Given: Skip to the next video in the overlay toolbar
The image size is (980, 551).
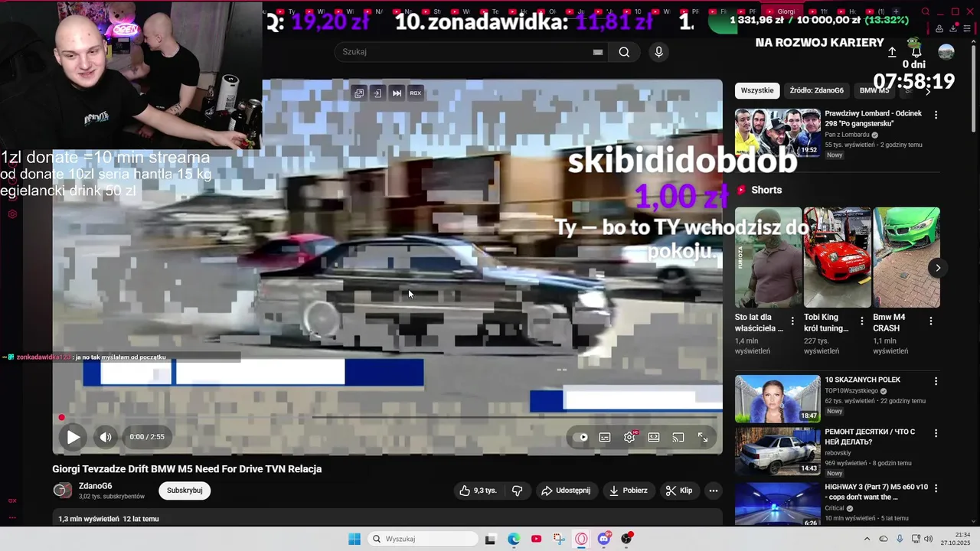Looking at the screenshot, I should tap(397, 93).
